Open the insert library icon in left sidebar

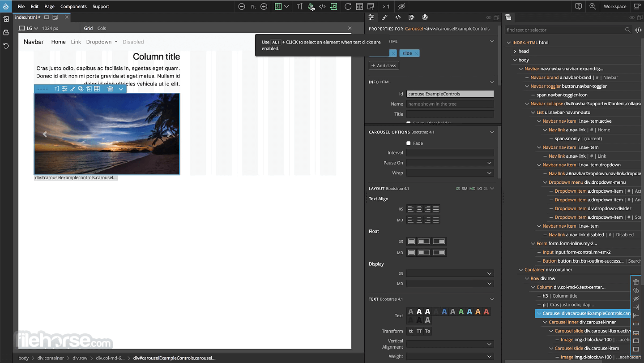tap(6, 19)
